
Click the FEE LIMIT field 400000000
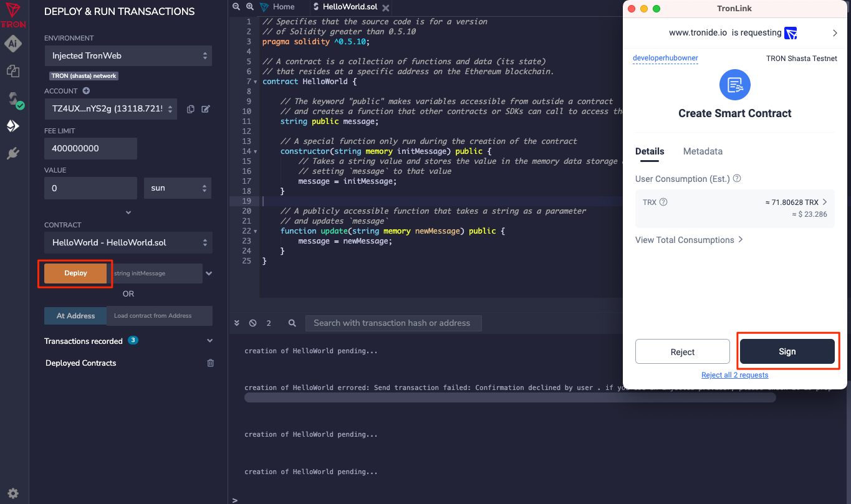click(90, 148)
